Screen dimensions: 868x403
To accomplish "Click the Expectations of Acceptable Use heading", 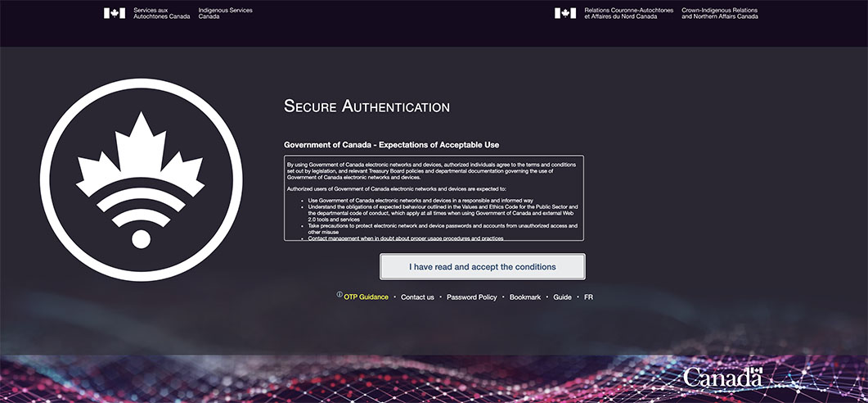I will click(x=391, y=145).
